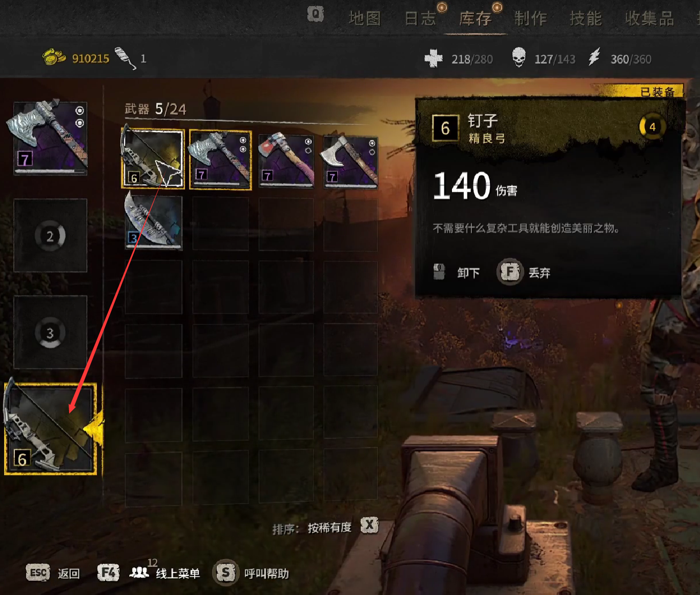The image size is (700, 595).
Task: Select the level 3 blue blade weapon
Action: (153, 221)
